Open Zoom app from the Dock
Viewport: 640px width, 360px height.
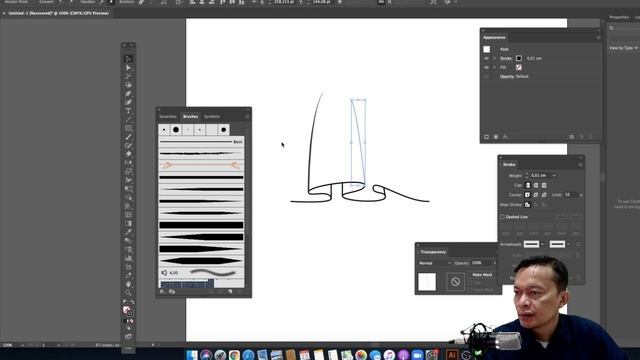(x=417, y=355)
